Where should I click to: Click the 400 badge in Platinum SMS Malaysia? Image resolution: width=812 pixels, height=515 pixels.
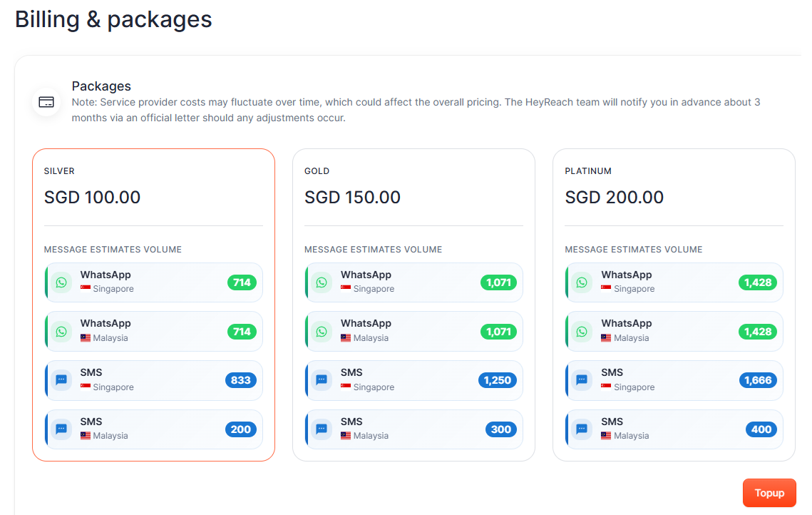pos(761,429)
